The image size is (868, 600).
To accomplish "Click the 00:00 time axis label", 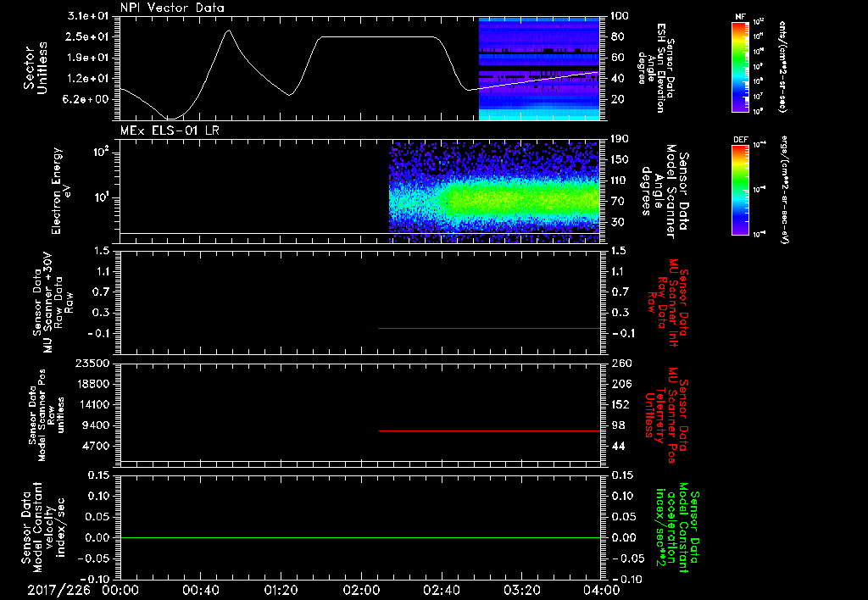I will pos(120,590).
